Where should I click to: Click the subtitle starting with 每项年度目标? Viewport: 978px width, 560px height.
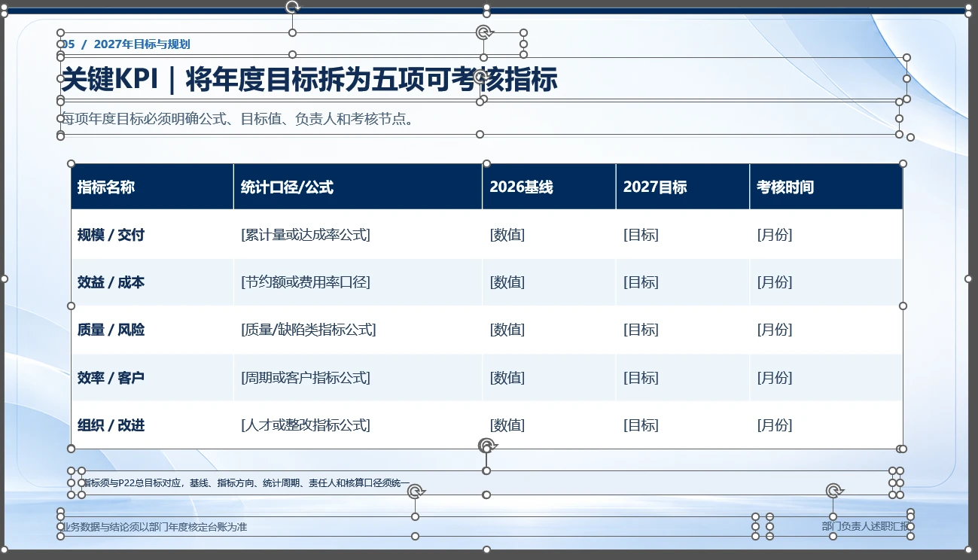(238, 119)
